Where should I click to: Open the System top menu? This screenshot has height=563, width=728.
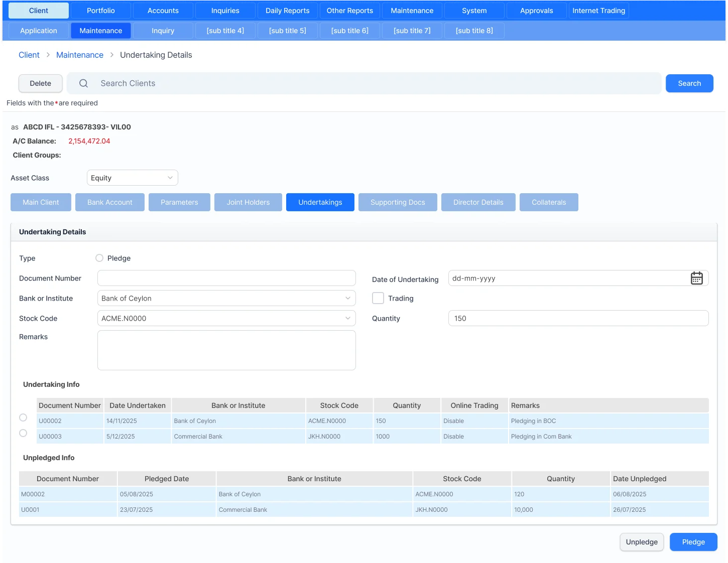pyautogui.click(x=474, y=11)
